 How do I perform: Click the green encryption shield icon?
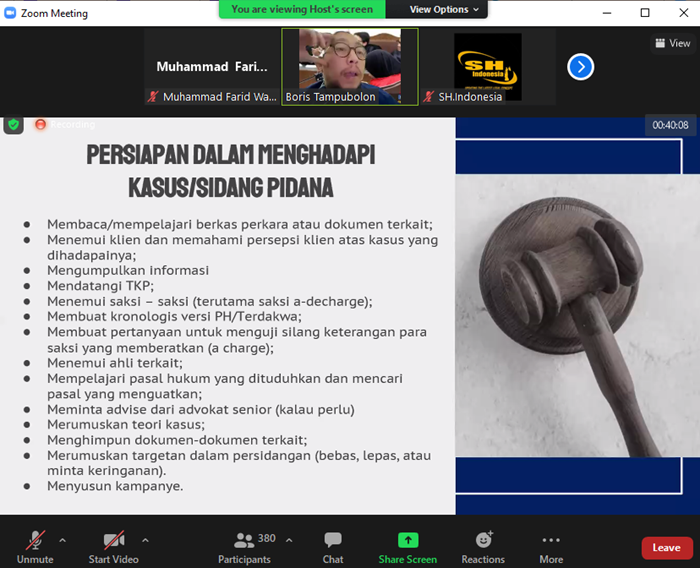click(13, 125)
